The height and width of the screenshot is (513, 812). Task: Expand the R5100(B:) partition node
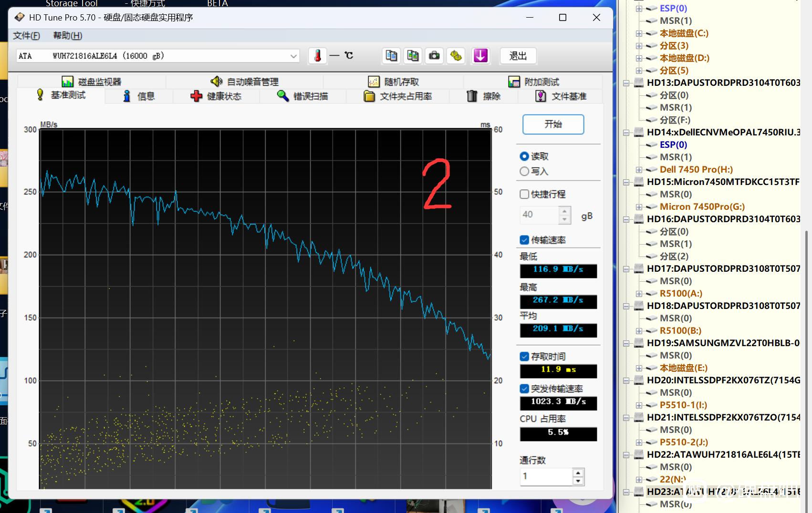pyautogui.click(x=639, y=330)
